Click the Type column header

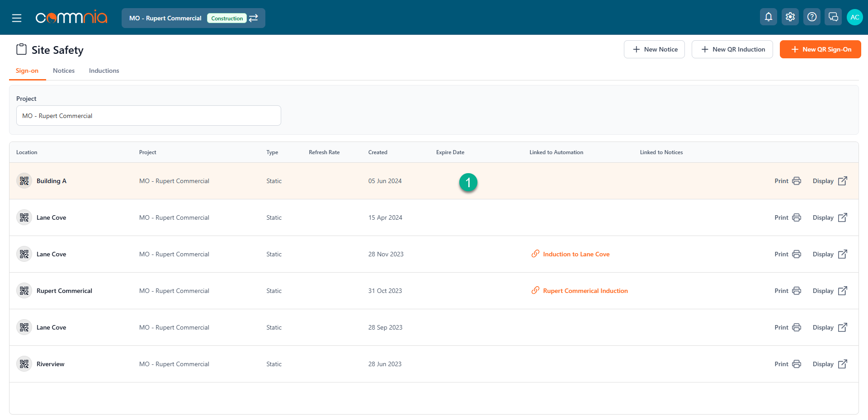[272, 152]
